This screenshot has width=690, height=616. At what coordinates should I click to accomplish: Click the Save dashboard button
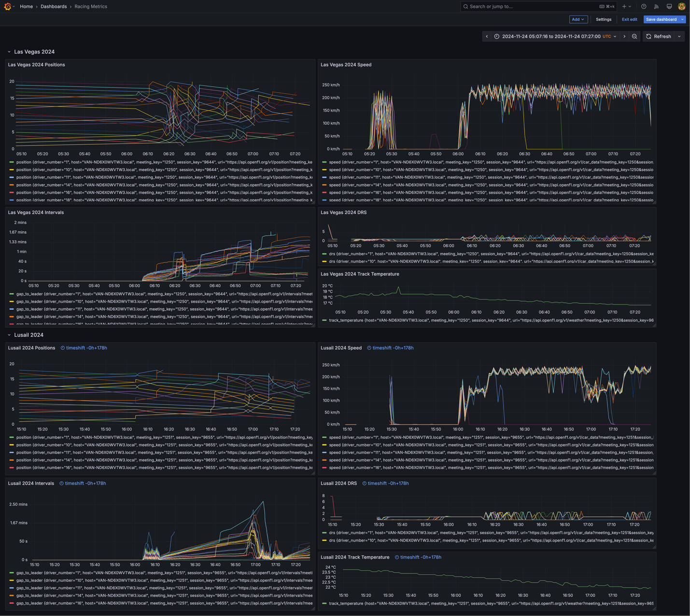[x=661, y=19]
